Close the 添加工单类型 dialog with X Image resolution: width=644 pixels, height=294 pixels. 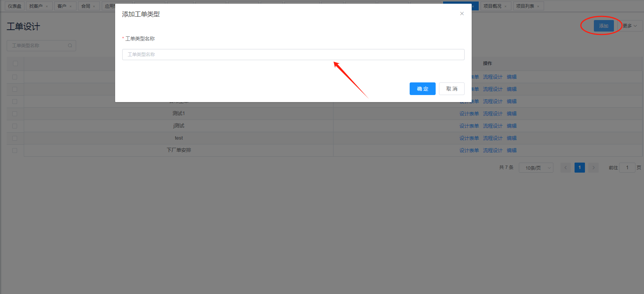click(462, 14)
